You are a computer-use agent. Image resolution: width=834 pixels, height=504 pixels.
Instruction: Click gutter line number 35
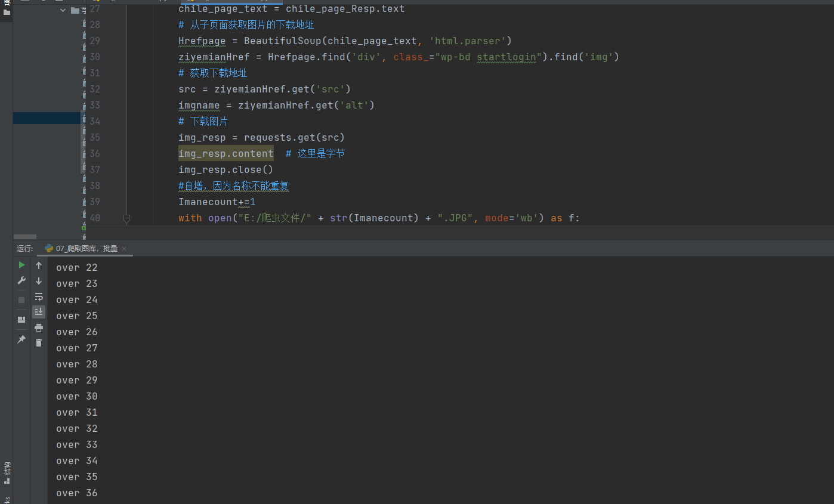(94, 138)
